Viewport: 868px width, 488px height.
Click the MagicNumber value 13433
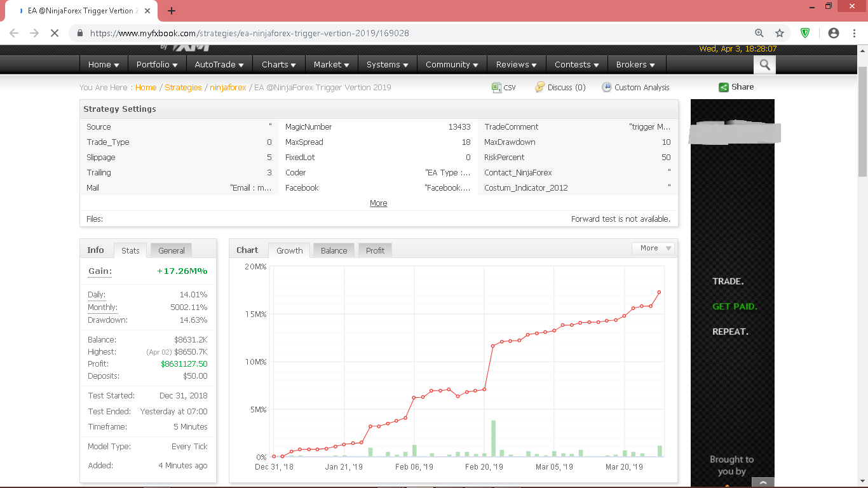459,127
